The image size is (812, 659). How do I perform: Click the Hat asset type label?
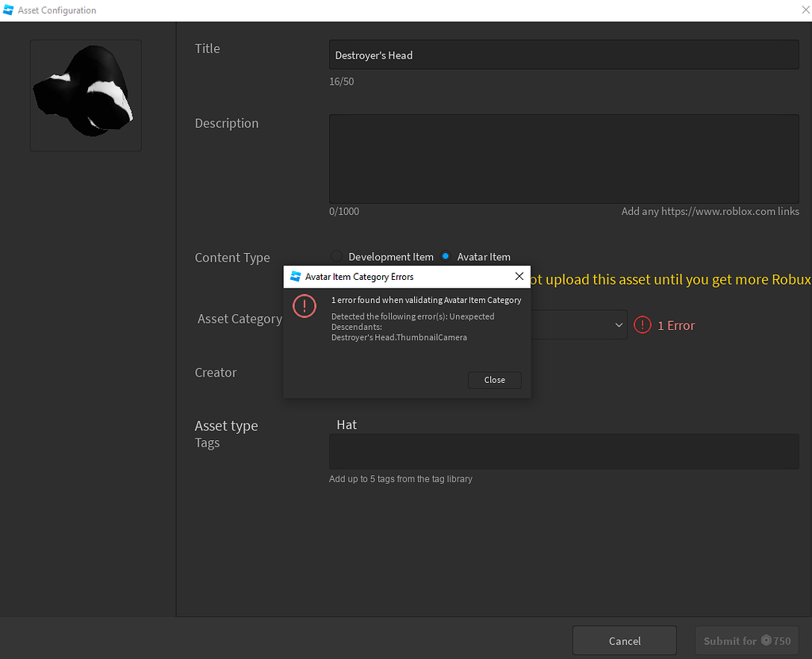click(347, 424)
